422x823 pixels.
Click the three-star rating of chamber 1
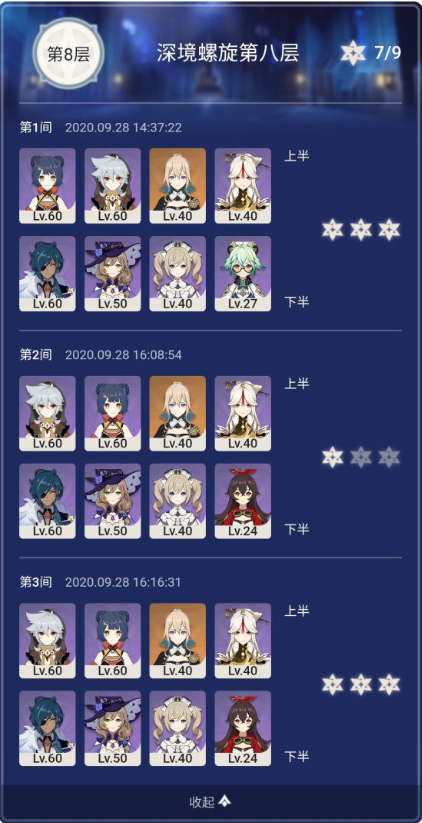pos(361,230)
